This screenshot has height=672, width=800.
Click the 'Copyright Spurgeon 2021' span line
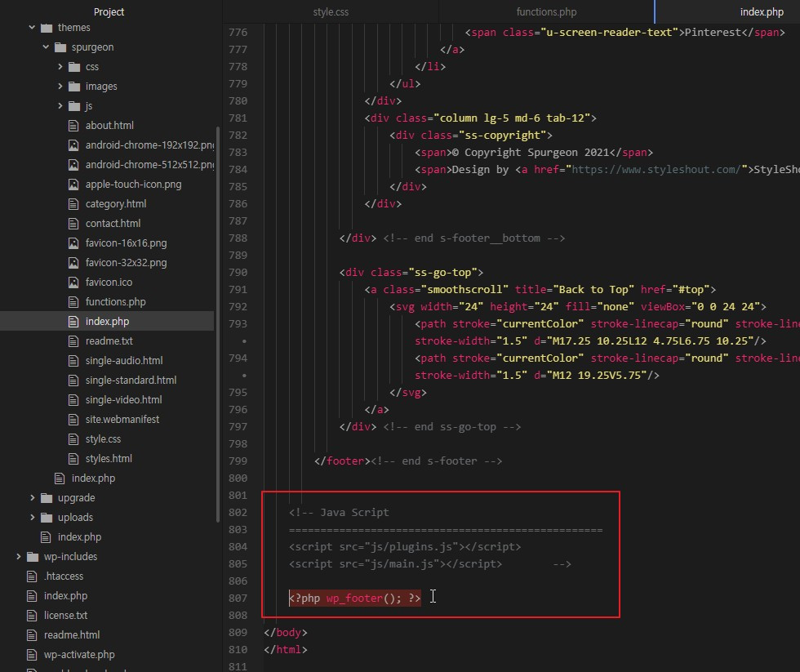click(534, 152)
